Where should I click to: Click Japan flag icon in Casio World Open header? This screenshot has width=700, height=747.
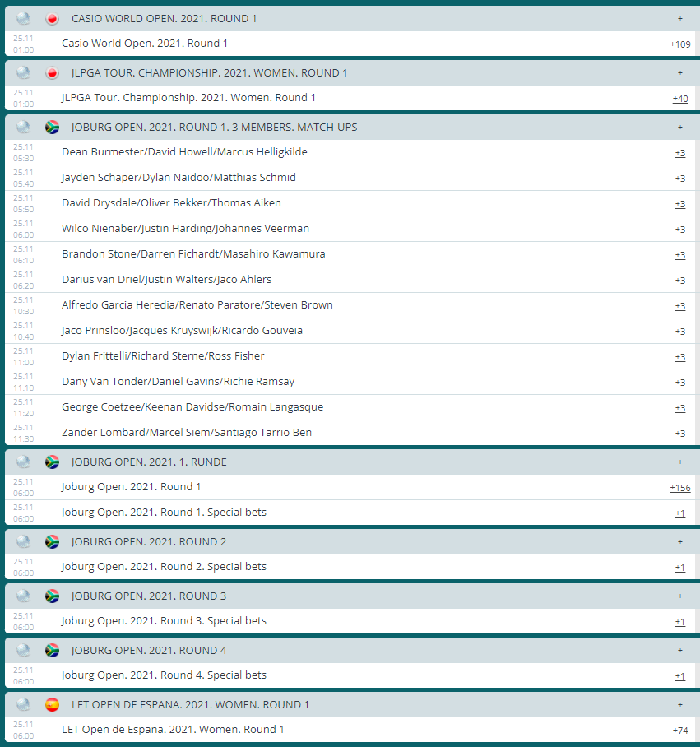pyautogui.click(x=52, y=19)
